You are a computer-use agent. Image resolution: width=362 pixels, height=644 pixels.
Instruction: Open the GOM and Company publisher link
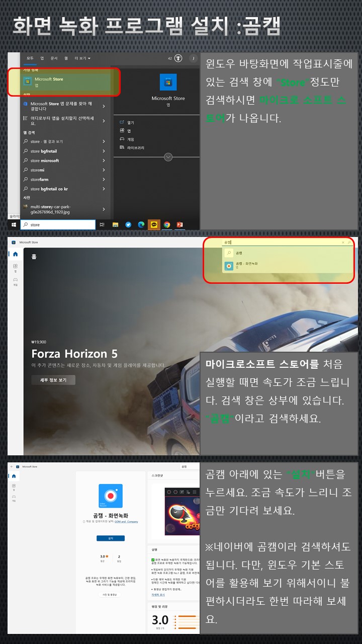(x=126, y=522)
